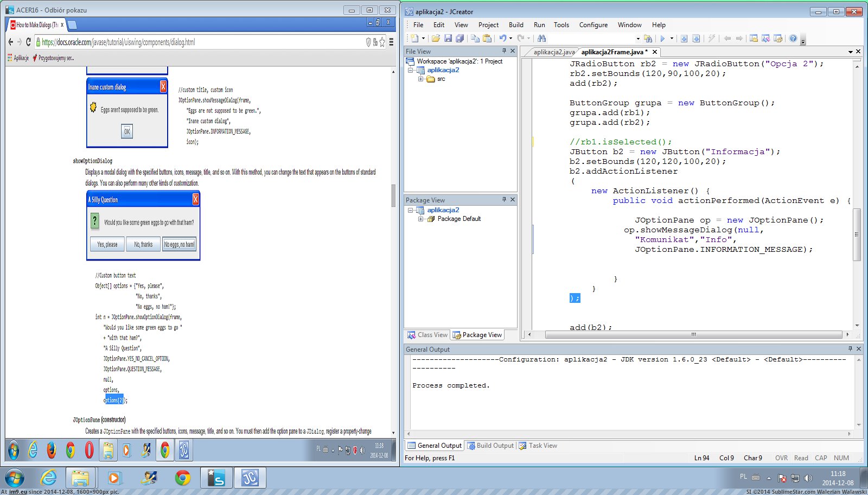Image resolution: width=868 pixels, height=495 pixels.
Task: Click the browser back arrow in ACER16 window
Action: coord(10,42)
